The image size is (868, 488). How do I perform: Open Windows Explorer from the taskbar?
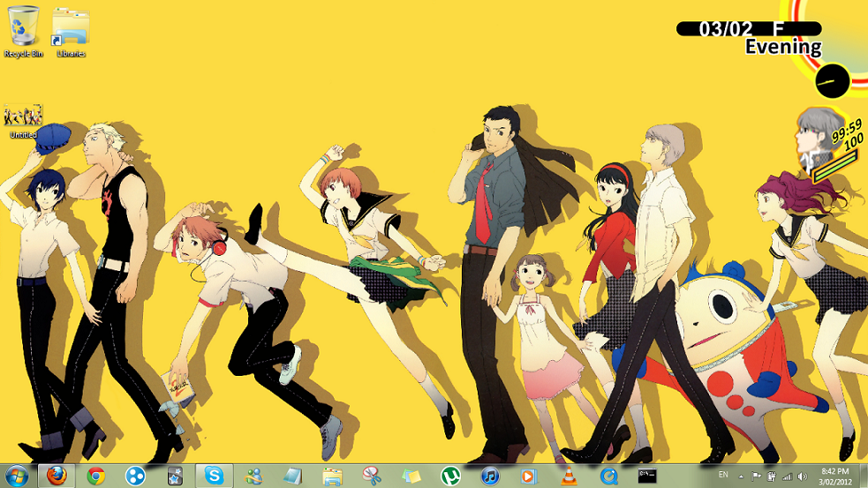click(x=332, y=476)
